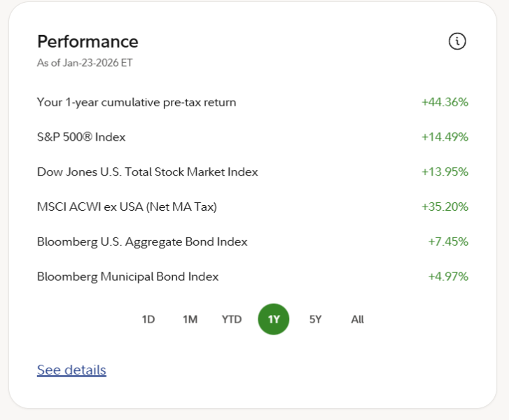Click the +14.49% S&P 500 value

coord(445,137)
